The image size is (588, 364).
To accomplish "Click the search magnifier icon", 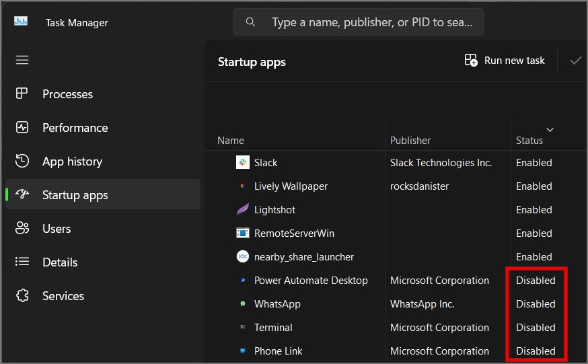I will (x=250, y=22).
